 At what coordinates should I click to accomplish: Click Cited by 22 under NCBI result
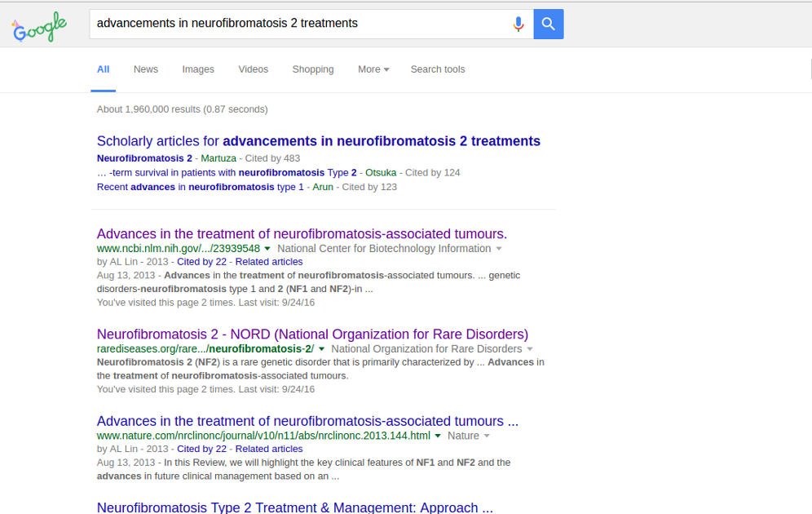click(201, 262)
